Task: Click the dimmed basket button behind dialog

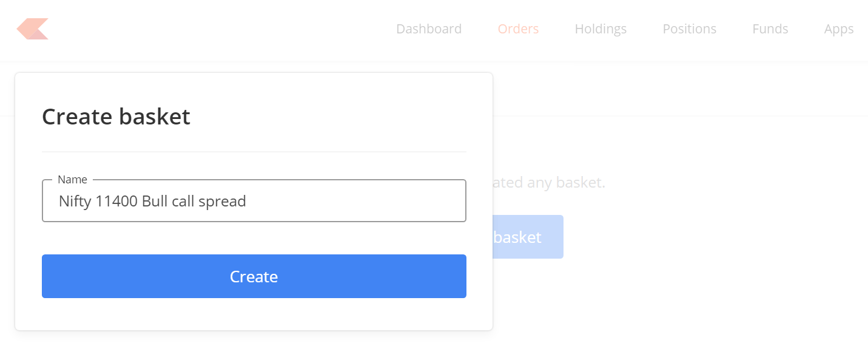Action: pos(528,237)
